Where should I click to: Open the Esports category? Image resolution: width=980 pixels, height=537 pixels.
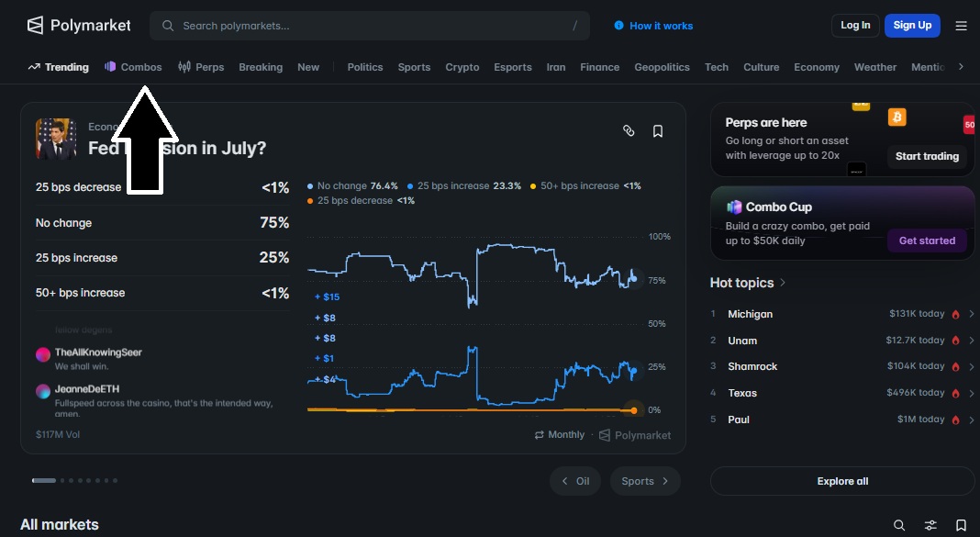coord(513,67)
